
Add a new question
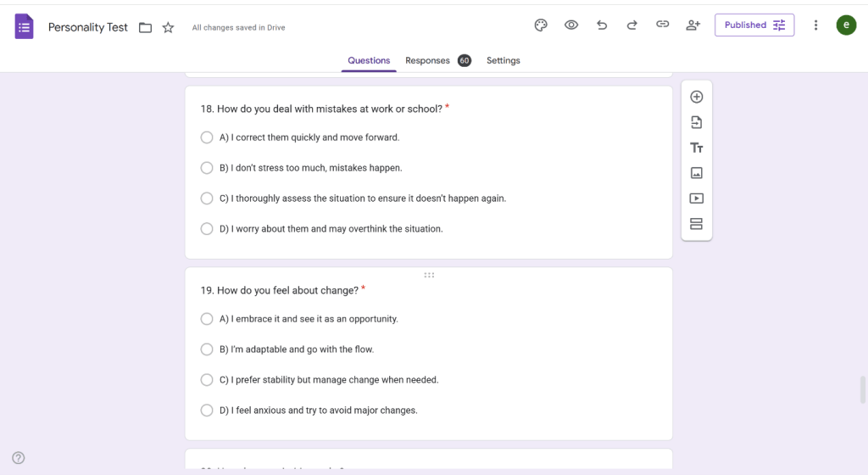697,97
